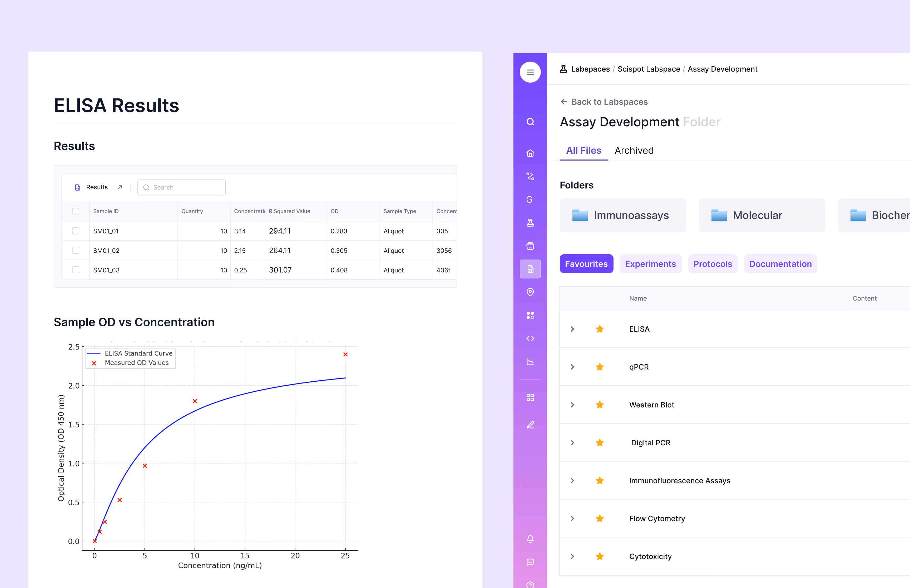
Task: Open search from the sidebar
Action: pyautogui.click(x=530, y=122)
